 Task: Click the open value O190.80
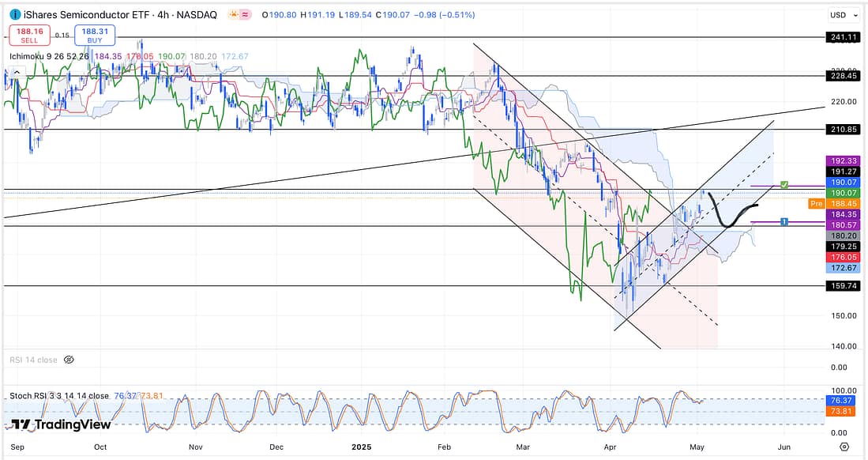pyautogui.click(x=279, y=15)
